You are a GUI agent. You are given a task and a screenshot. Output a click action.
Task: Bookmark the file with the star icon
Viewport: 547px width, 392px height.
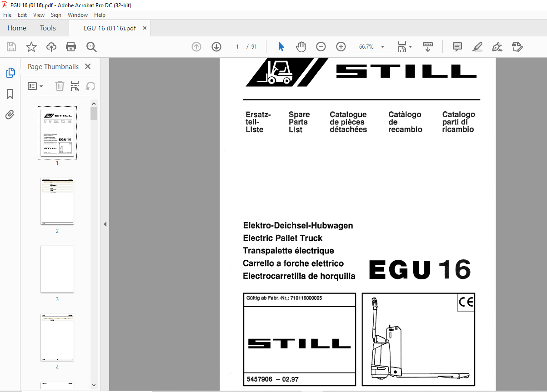tap(31, 47)
